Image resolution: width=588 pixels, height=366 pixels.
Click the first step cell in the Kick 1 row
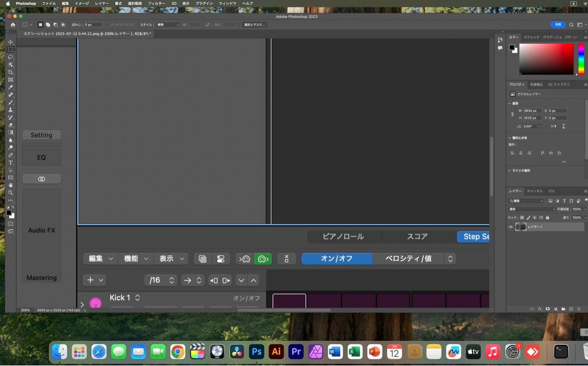pyautogui.click(x=289, y=301)
